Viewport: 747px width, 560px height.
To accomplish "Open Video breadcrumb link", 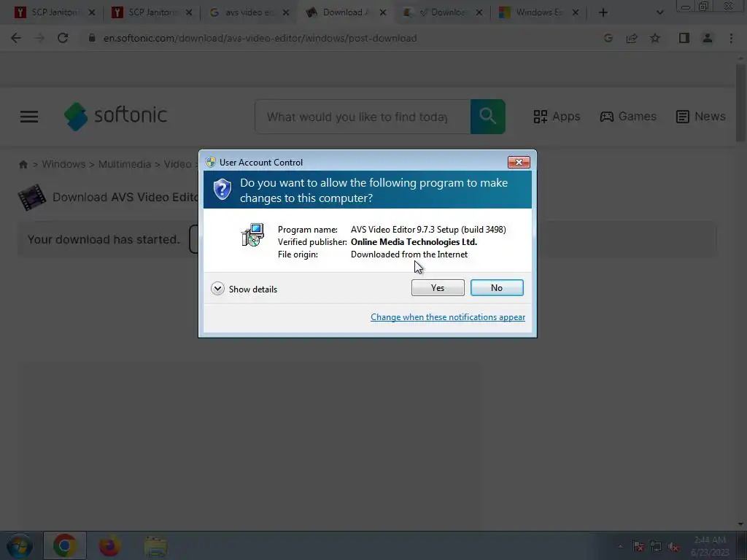I will [178, 164].
